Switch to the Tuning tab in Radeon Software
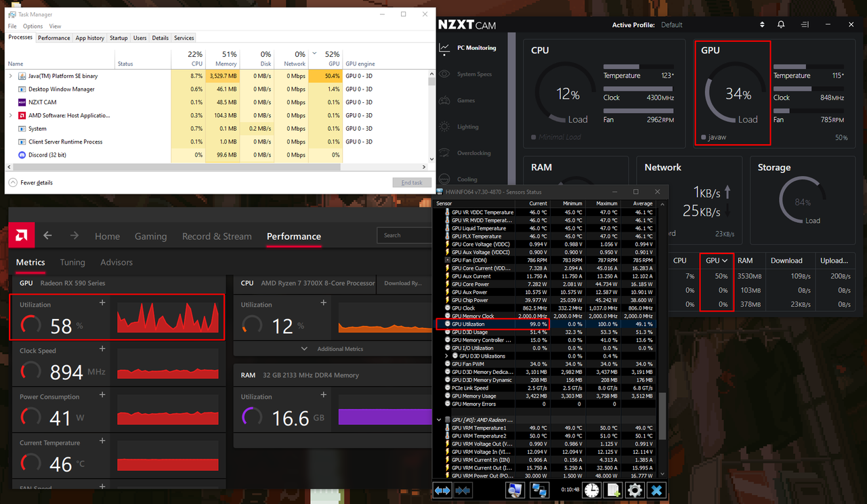Viewport: 867px width, 504px height. click(x=72, y=262)
